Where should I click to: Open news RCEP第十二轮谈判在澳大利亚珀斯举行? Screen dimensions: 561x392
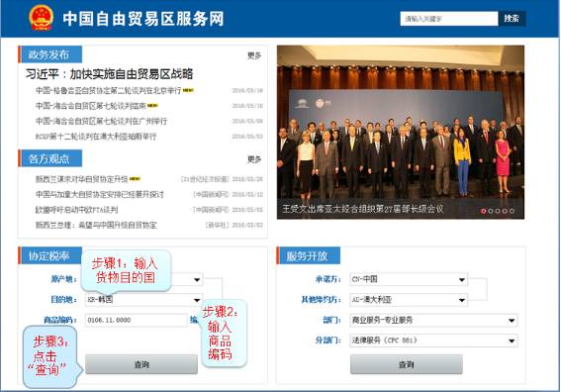[x=96, y=137]
